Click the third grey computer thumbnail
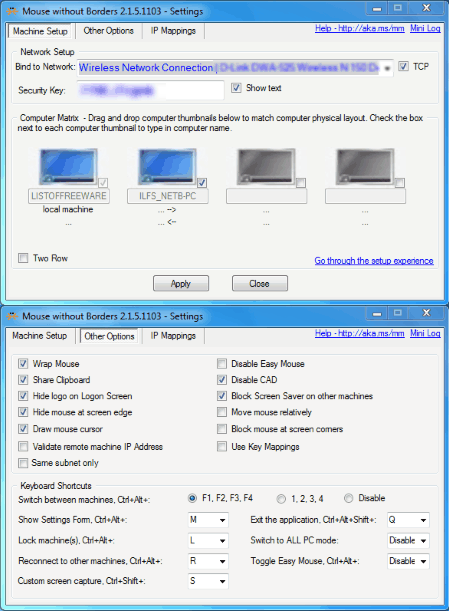This screenshot has width=449, height=611. pyautogui.click(x=266, y=166)
